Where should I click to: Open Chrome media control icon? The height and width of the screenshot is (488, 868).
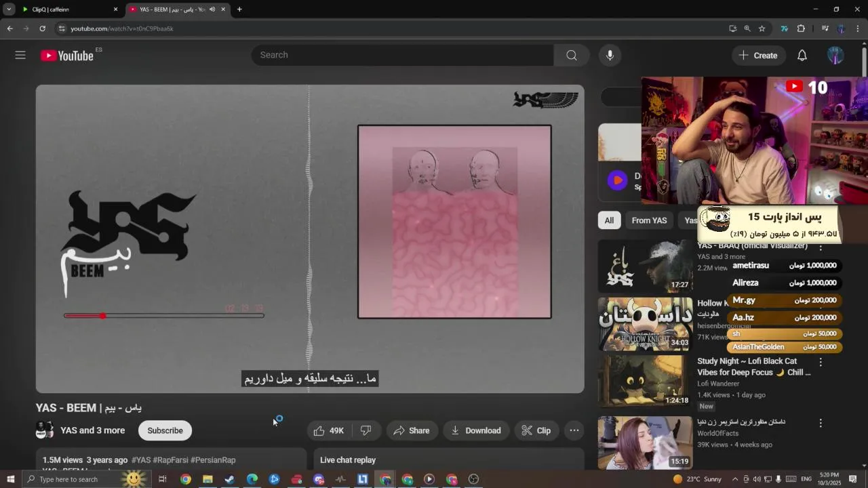825,28
